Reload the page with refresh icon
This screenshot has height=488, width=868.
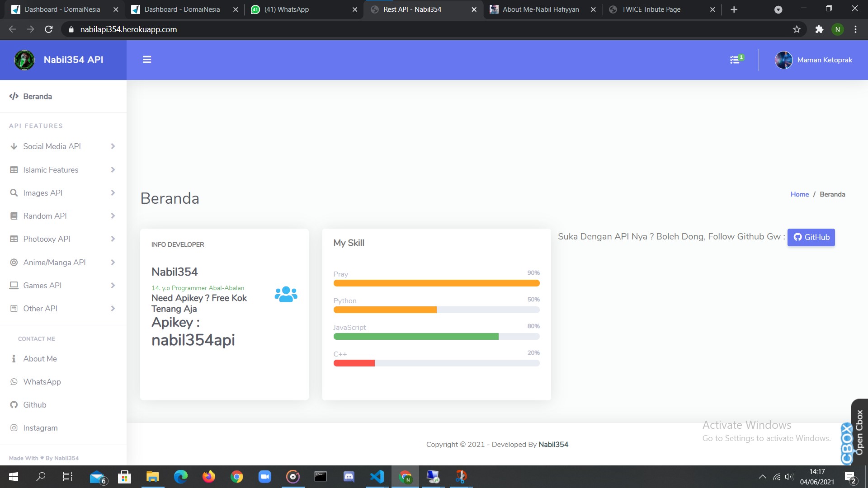tap(49, 29)
